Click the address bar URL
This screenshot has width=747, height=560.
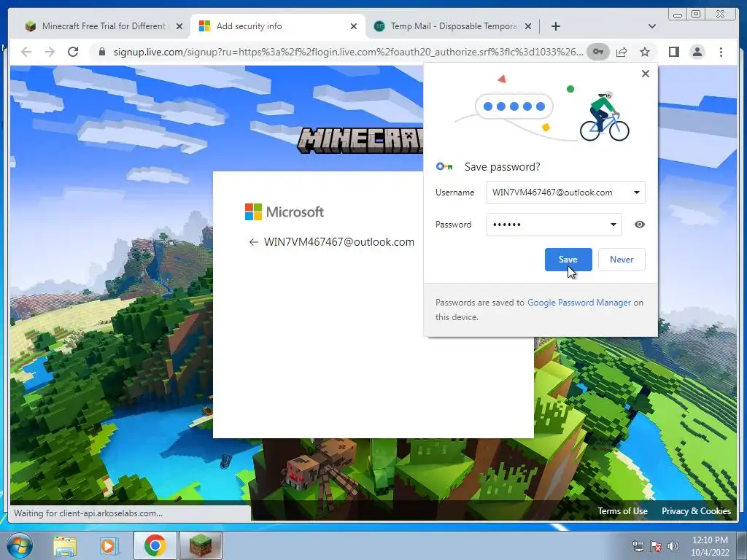tap(348, 52)
